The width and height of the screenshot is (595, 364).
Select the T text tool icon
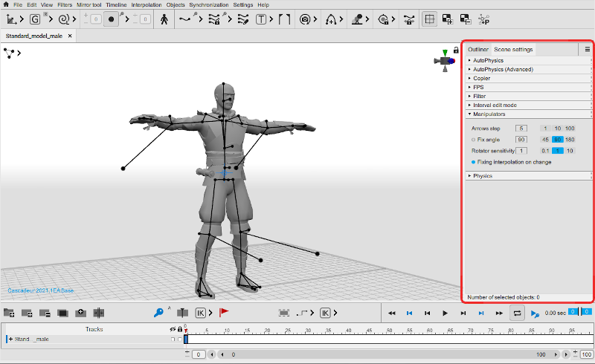tap(261, 19)
